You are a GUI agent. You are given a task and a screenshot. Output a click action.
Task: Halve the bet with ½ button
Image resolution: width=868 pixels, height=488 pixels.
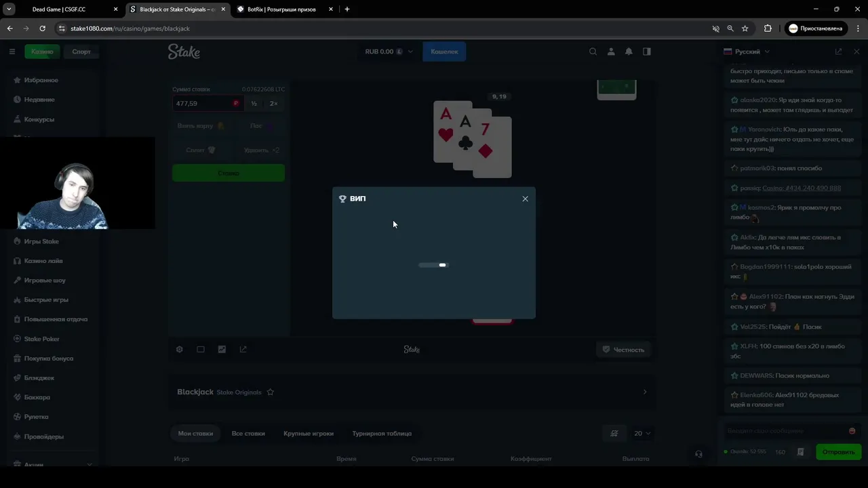(x=254, y=104)
